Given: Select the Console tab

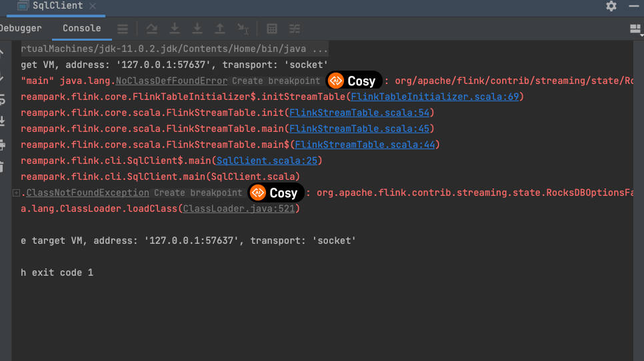Looking at the screenshot, I should pyautogui.click(x=82, y=28).
